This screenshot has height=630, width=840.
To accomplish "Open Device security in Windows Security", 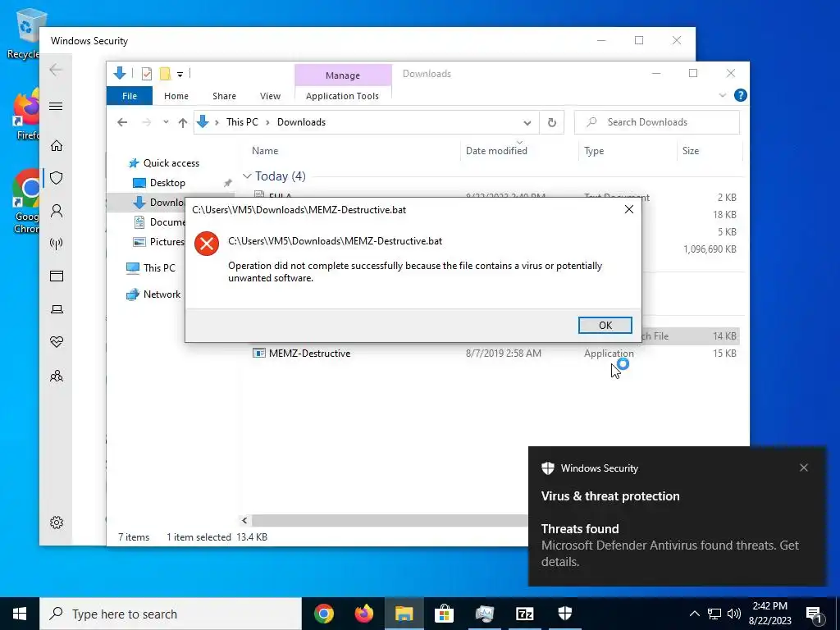I will pyautogui.click(x=57, y=309).
